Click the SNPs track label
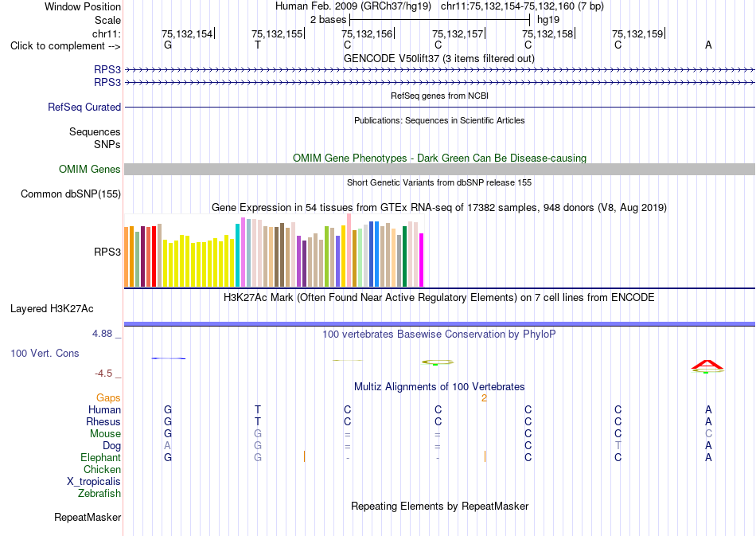 107,144
